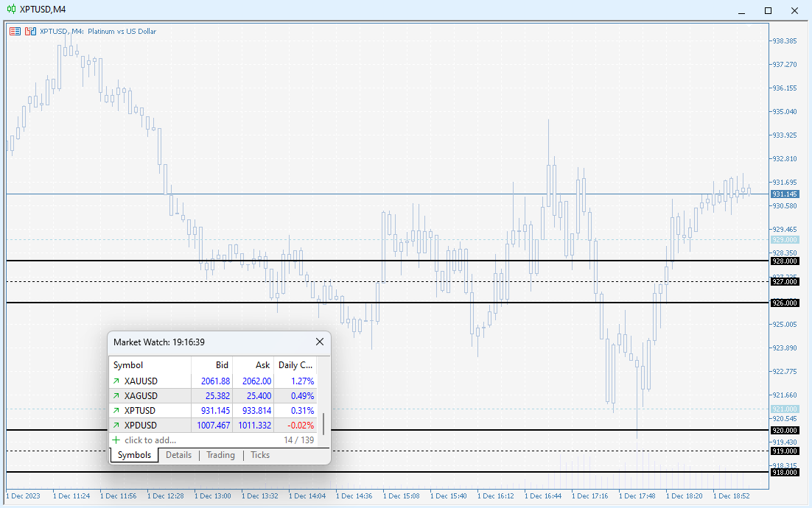Click the 926.000 horizontal line price label

(785, 303)
